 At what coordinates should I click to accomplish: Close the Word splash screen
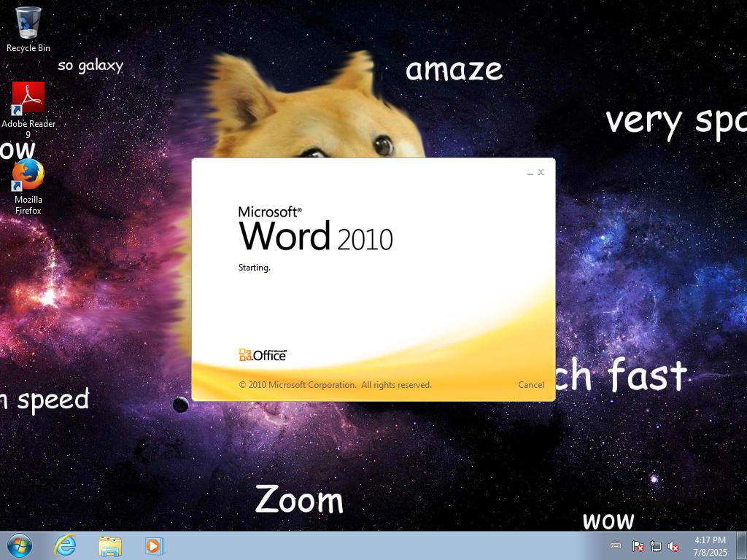coord(541,172)
